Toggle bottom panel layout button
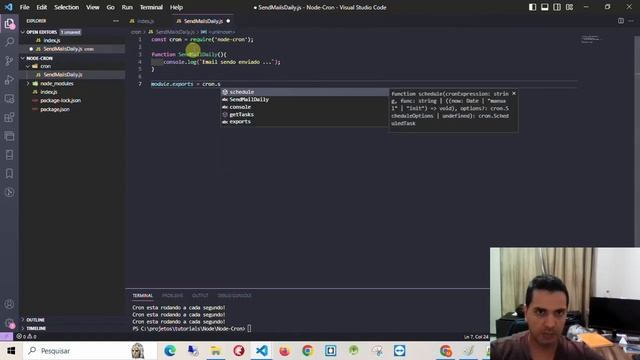The image size is (640, 360). tap(544, 7)
